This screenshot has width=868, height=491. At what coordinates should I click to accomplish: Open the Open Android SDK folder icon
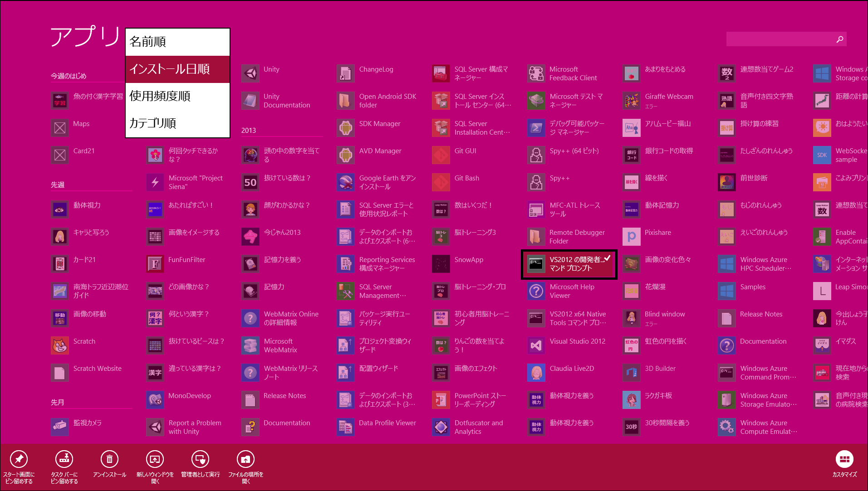[x=346, y=101]
